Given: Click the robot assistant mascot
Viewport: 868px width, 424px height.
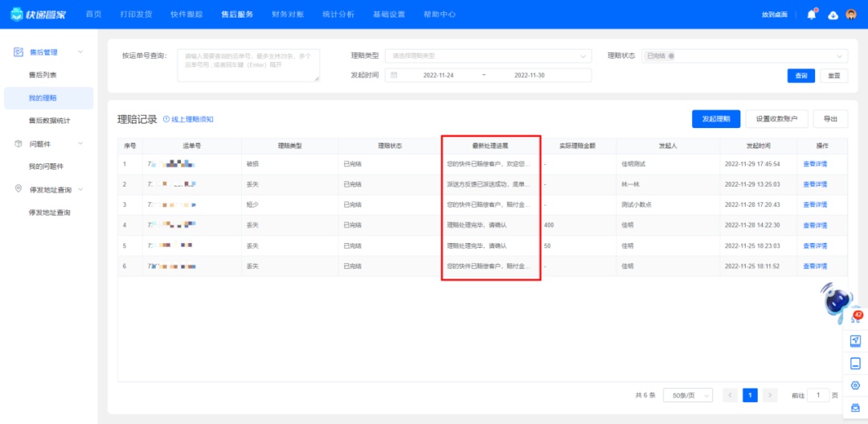Looking at the screenshot, I should point(837,299).
